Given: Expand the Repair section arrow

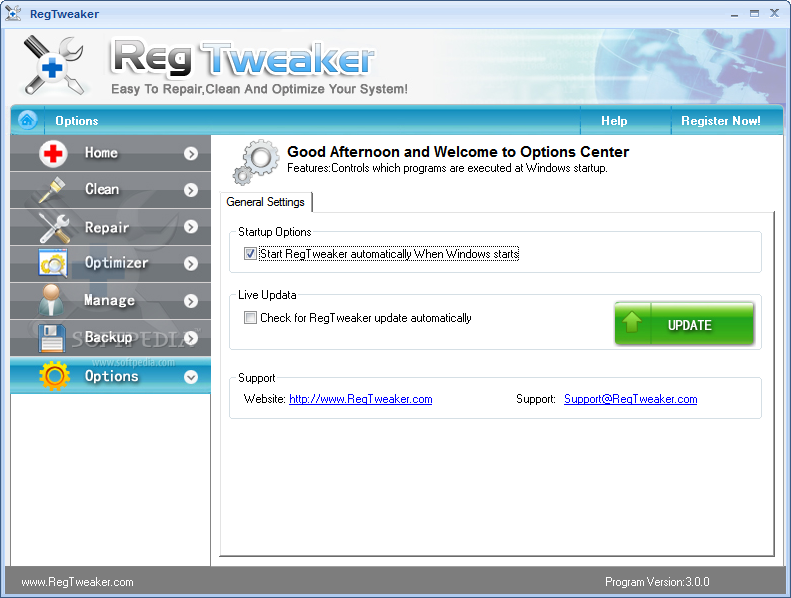Looking at the screenshot, I should click(191, 227).
